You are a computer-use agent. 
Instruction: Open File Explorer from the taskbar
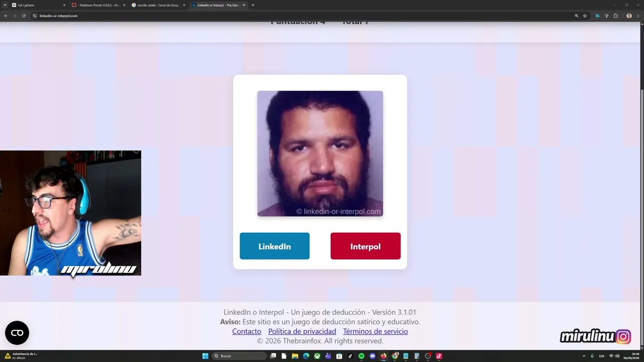pyautogui.click(x=295, y=356)
